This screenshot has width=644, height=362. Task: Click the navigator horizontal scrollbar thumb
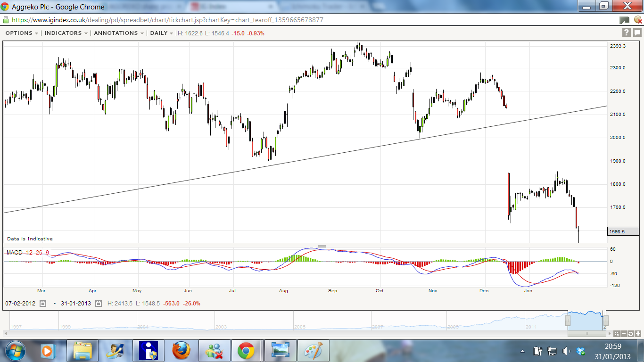click(586, 334)
